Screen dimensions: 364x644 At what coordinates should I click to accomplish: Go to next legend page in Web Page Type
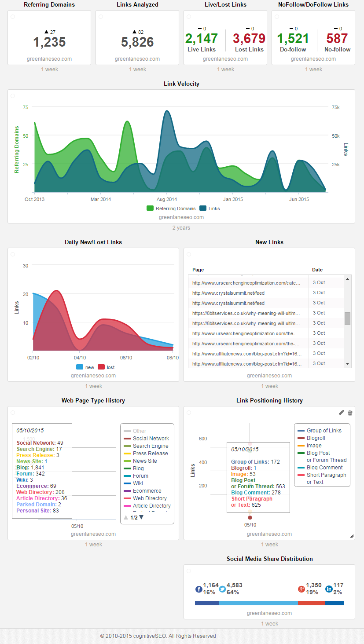click(141, 517)
